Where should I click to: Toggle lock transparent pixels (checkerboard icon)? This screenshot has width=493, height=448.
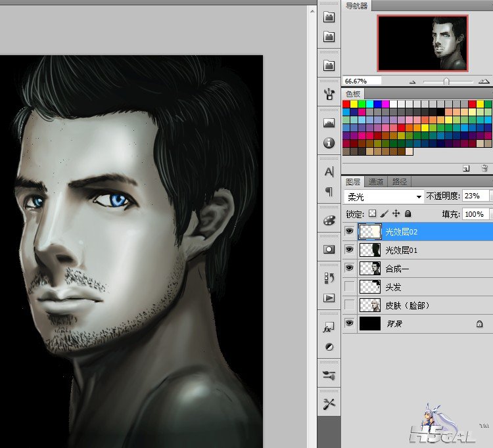(x=372, y=213)
